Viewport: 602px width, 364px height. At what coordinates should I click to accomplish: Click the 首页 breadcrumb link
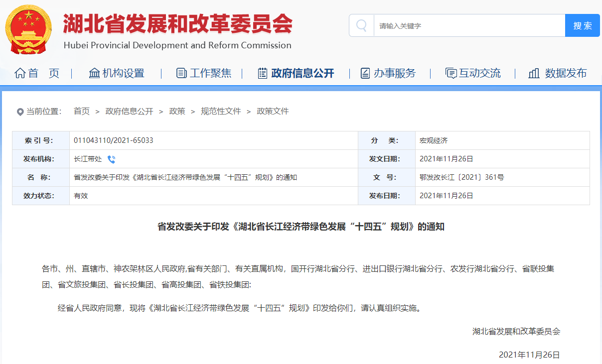point(82,112)
